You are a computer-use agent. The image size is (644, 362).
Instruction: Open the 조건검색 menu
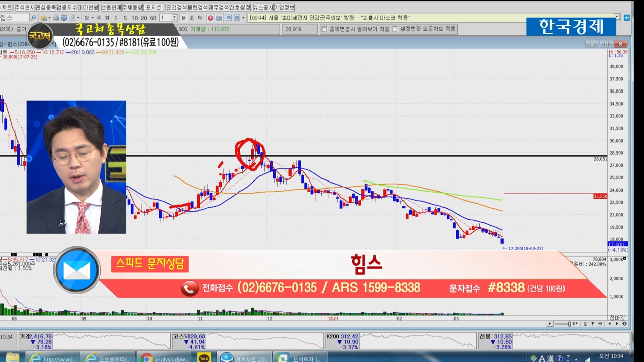176,7
